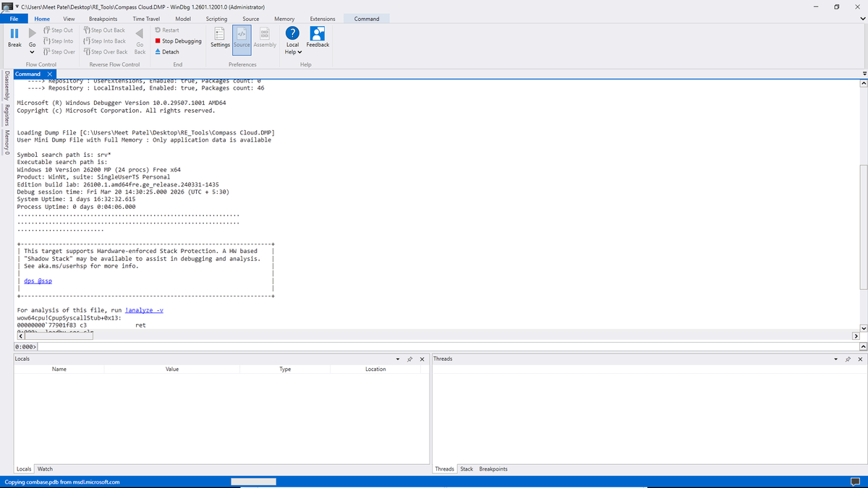Click the Go play icon

click(x=32, y=33)
